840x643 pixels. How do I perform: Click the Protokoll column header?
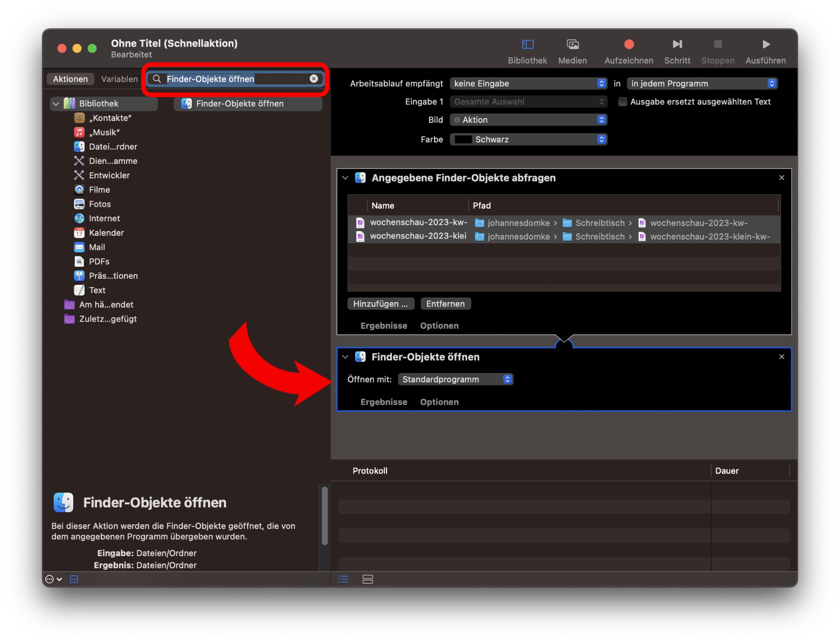370,471
